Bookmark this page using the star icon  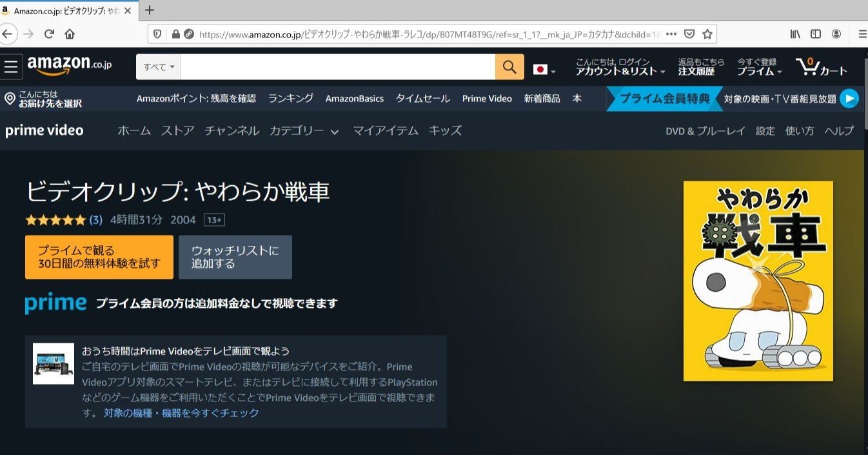point(707,34)
